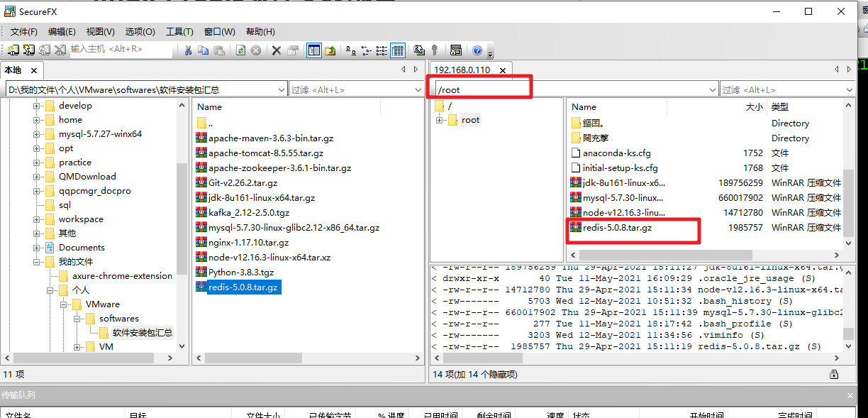Click the Delete X toolbar icon
The image size is (868, 418).
(x=277, y=50)
